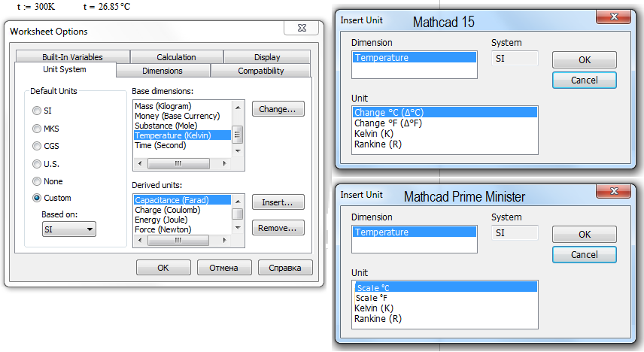Select Substance (Mole) base dimension
The width and height of the screenshot is (644, 352).
[182, 126]
